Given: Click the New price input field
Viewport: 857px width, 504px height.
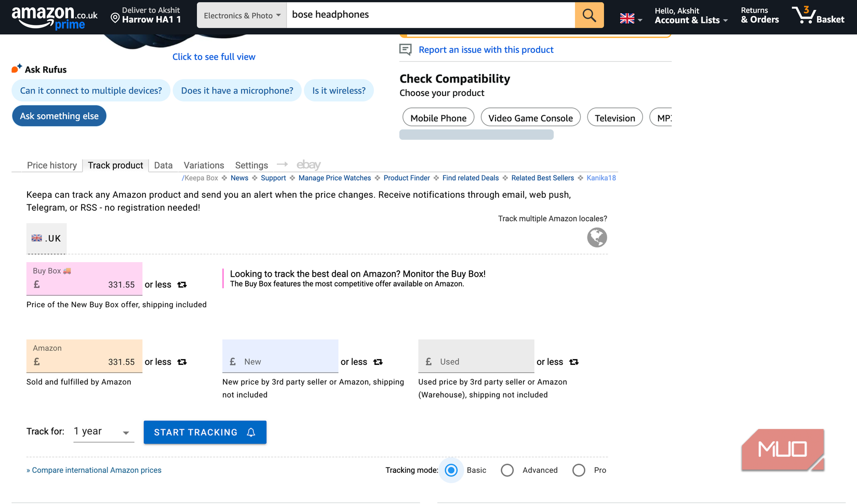Looking at the screenshot, I should [x=286, y=362].
